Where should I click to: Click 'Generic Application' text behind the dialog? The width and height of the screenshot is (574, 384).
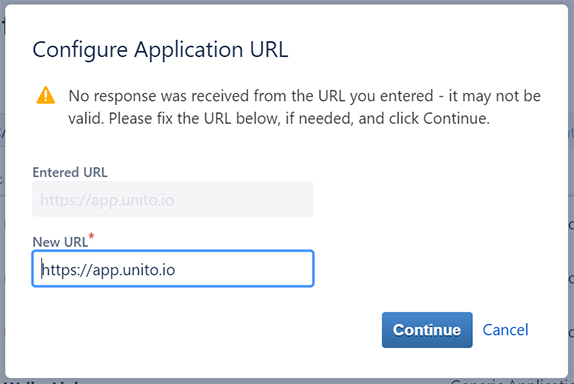[x=512, y=381]
